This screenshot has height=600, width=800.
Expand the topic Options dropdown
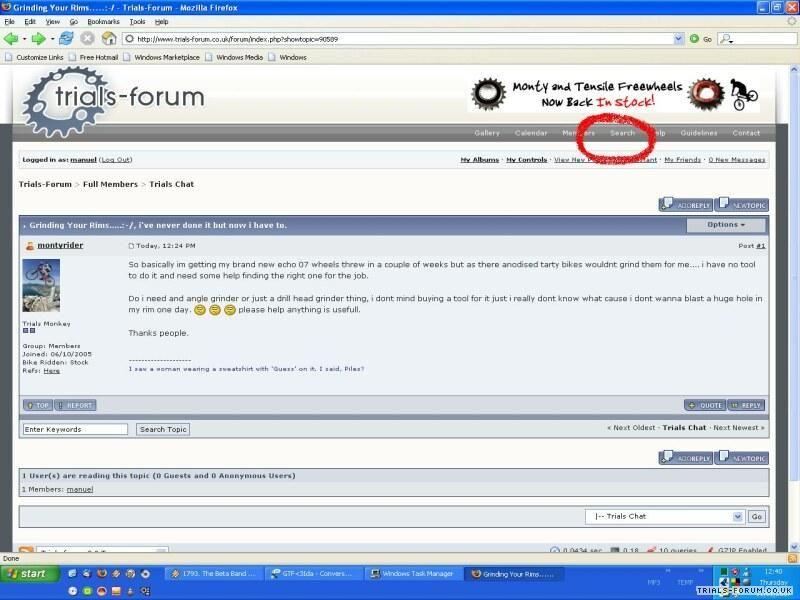tap(726, 225)
